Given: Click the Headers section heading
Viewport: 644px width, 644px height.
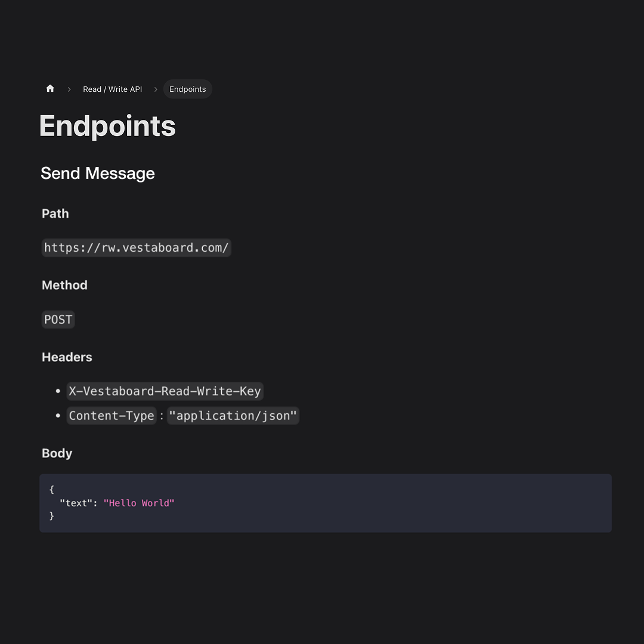Looking at the screenshot, I should click(67, 357).
